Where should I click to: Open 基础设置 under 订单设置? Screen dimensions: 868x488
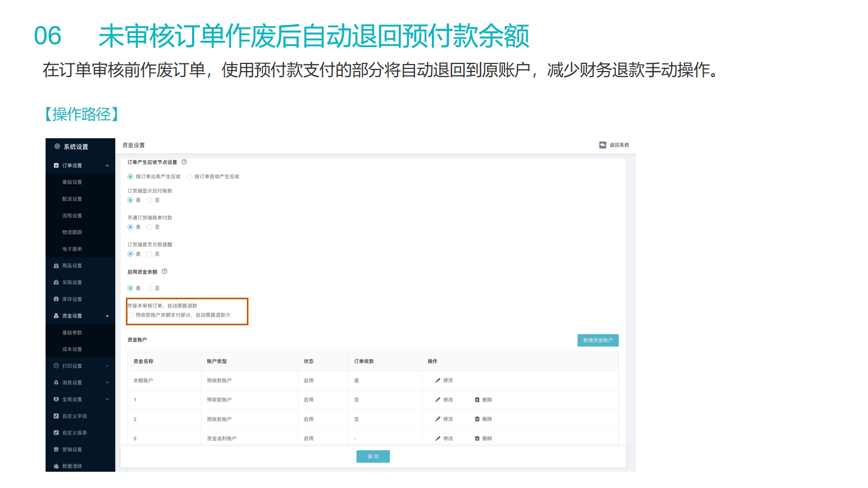pyautogui.click(x=72, y=182)
